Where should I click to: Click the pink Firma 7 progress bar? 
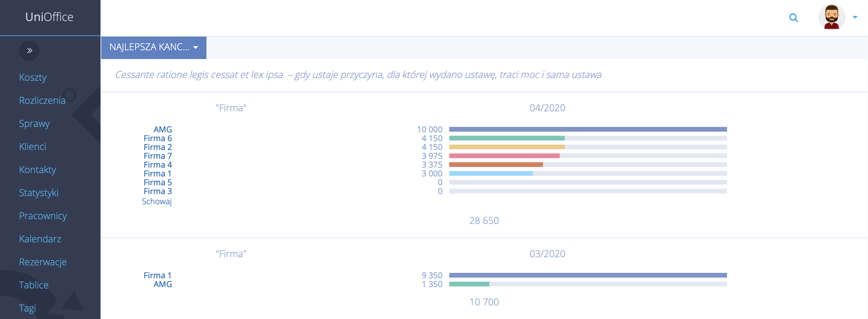(x=504, y=156)
